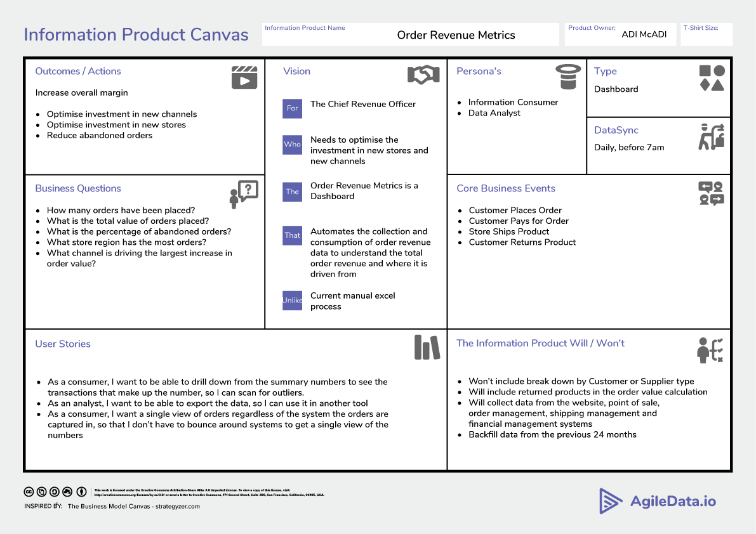Click the checklist person icon in Will / Won't

(710, 350)
